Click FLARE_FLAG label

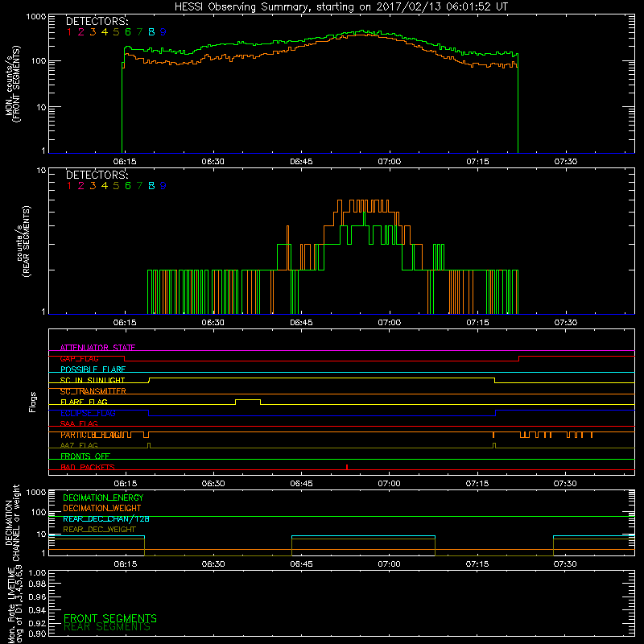pos(84,402)
